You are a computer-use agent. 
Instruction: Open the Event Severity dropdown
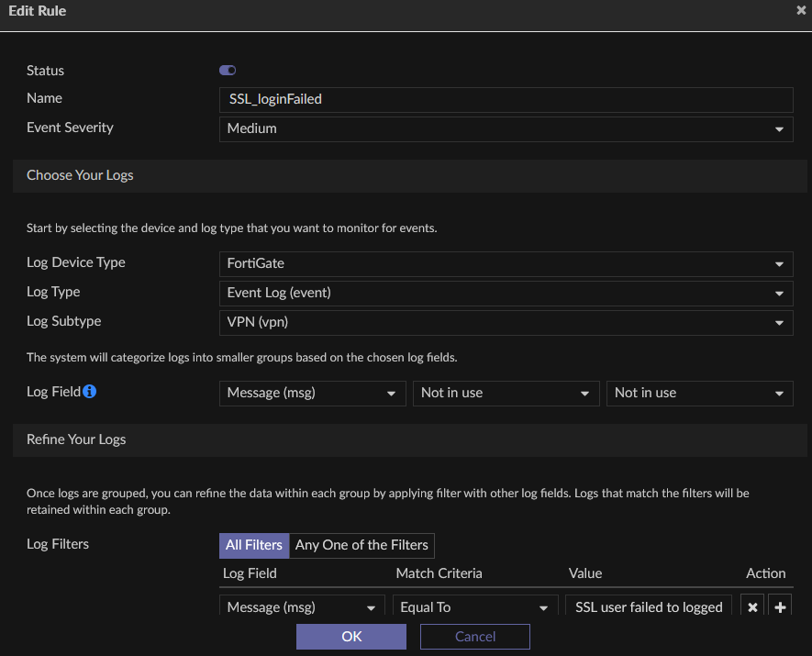pos(506,128)
